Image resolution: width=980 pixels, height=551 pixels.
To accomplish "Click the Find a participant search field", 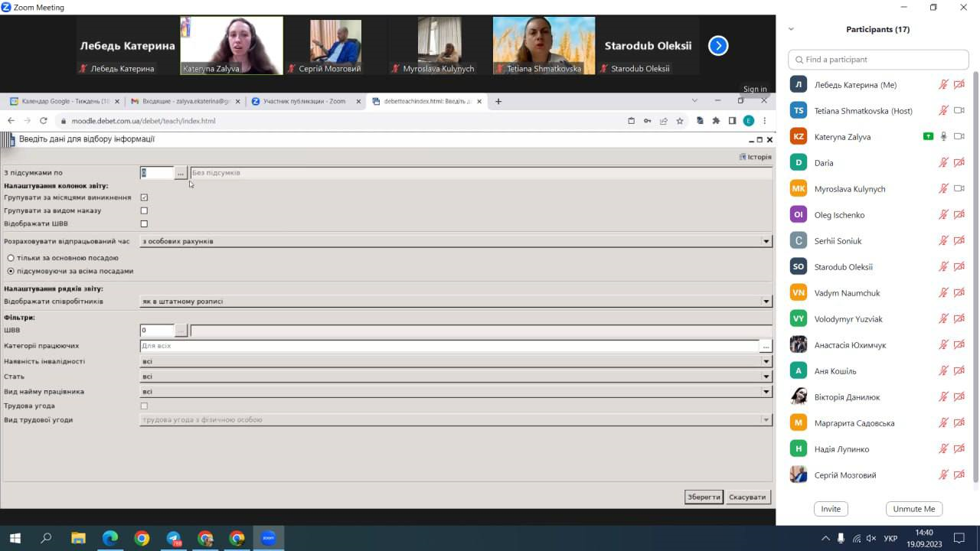I will point(878,59).
